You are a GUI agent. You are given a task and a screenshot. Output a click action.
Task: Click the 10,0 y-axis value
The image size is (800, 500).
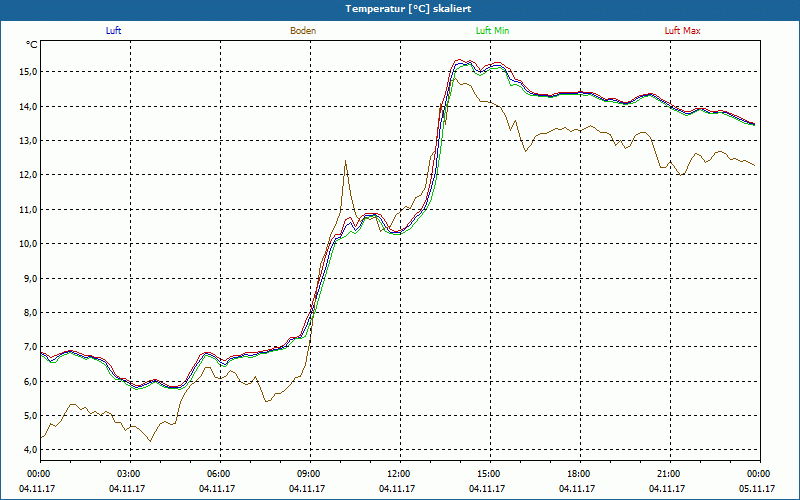(28, 244)
